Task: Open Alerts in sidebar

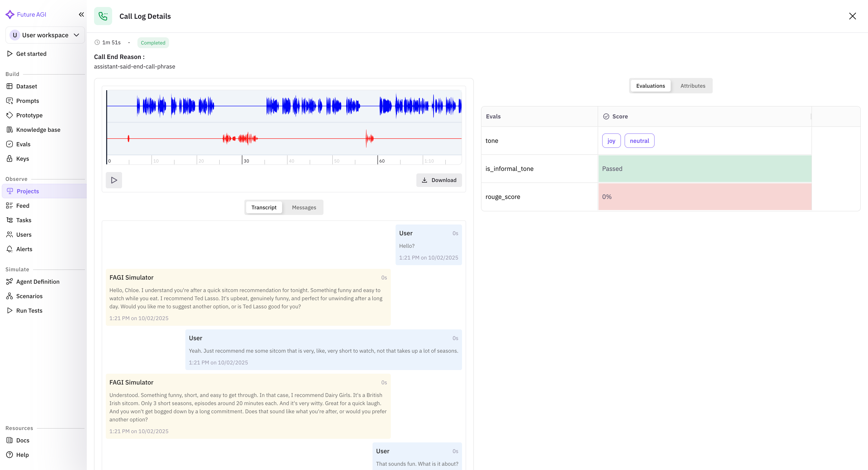Action: click(24, 249)
